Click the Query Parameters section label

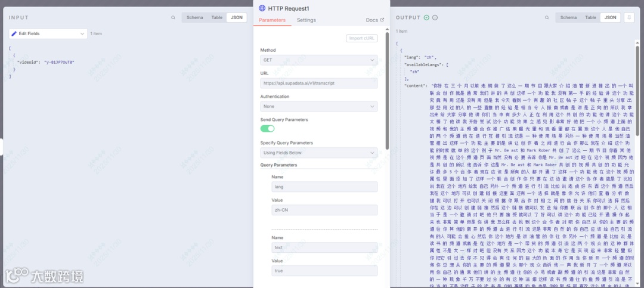(279, 165)
